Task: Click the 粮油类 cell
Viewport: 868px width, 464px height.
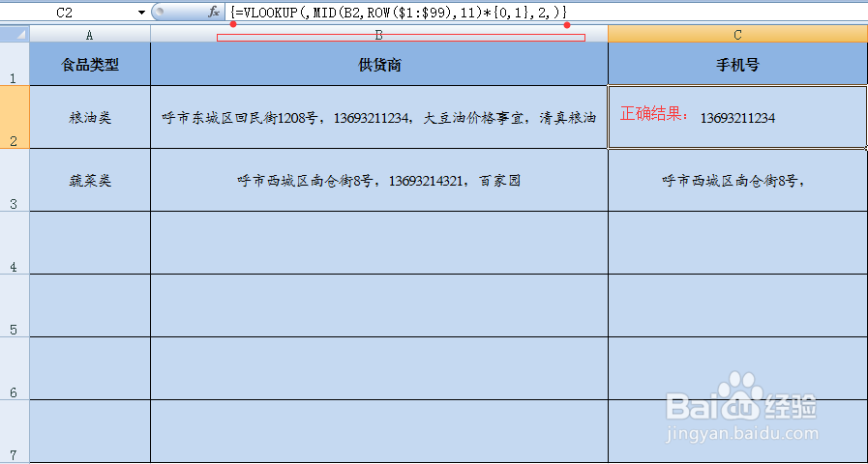Action: (90, 117)
